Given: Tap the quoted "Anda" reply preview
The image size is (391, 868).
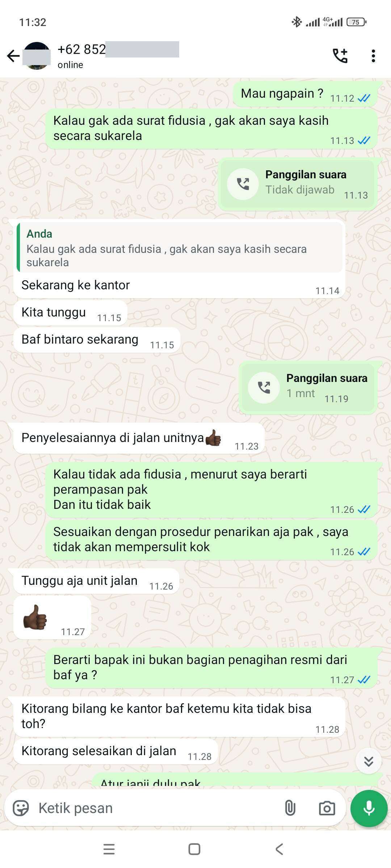Looking at the screenshot, I should point(179,247).
